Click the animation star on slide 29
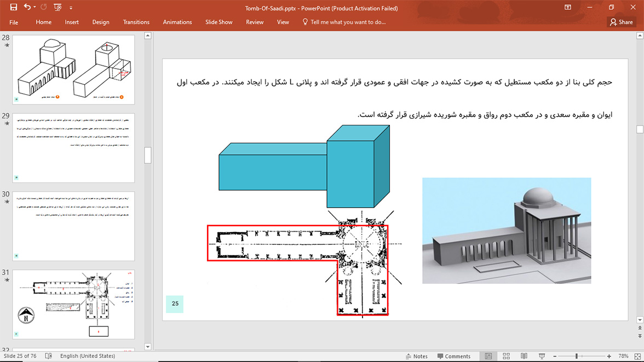Image resolution: width=644 pixels, height=362 pixels. coord(7,124)
